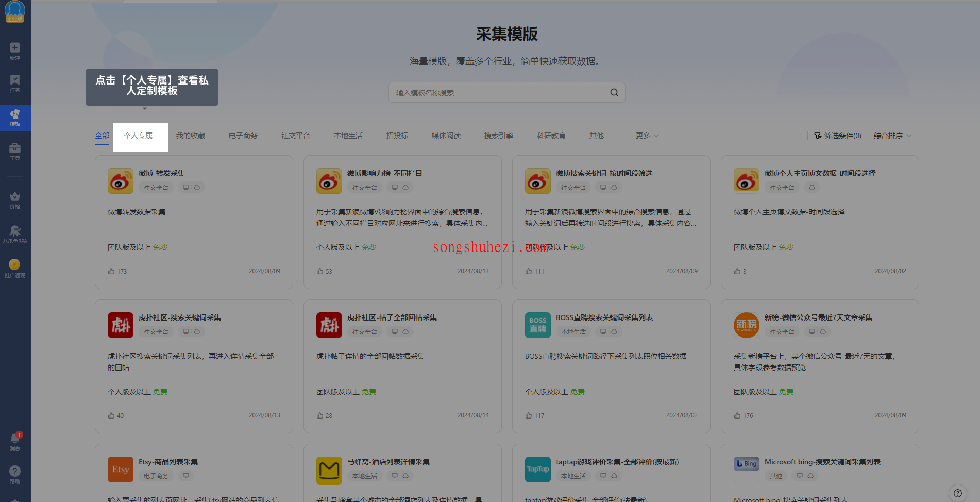The image size is (980, 502).
Task: Select the 其他 category tab
Action: [597, 136]
